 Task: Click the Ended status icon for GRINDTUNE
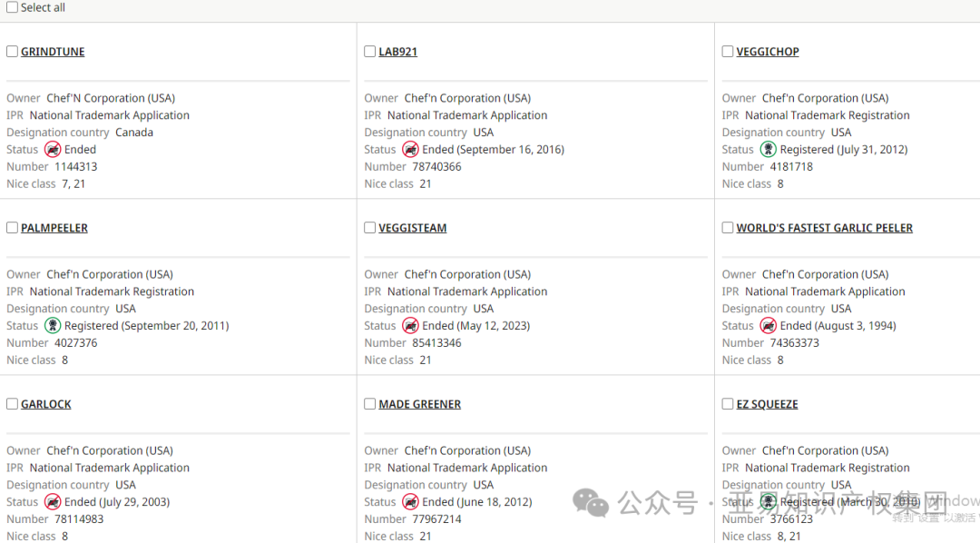[53, 150]
